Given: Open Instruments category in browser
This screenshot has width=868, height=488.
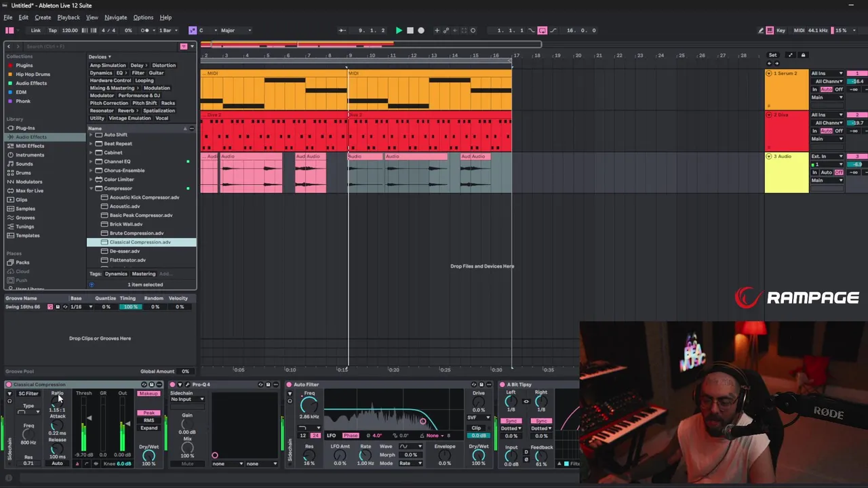Looking at the screenshot, I should [x=30, y=155].
